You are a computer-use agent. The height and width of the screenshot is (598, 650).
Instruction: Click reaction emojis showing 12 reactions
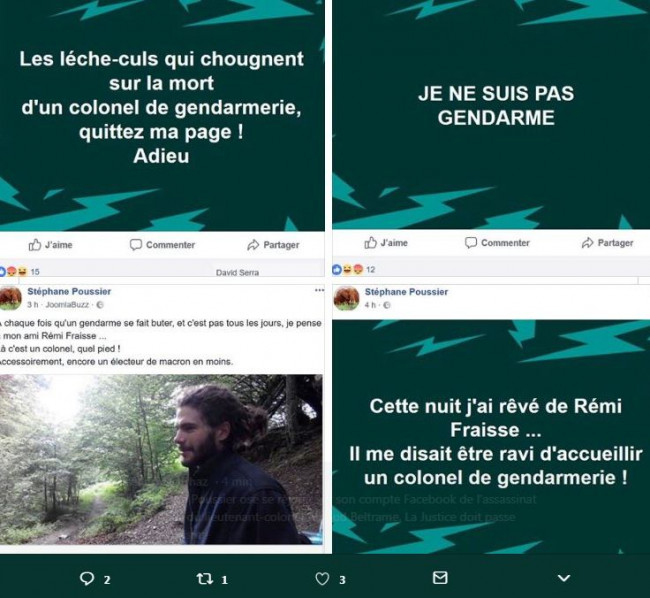tap(354, 270)
